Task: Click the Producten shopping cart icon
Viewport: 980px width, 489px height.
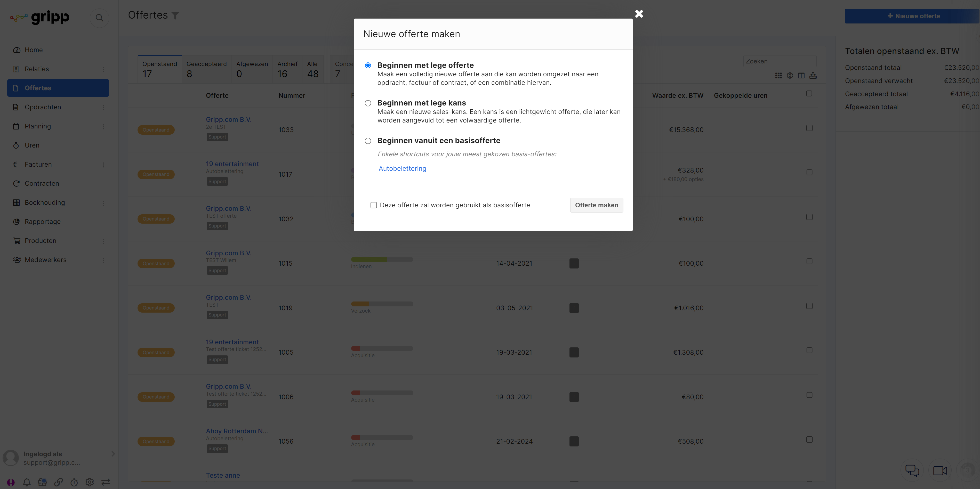Action: pyautogui.click(x=16, y=241)
